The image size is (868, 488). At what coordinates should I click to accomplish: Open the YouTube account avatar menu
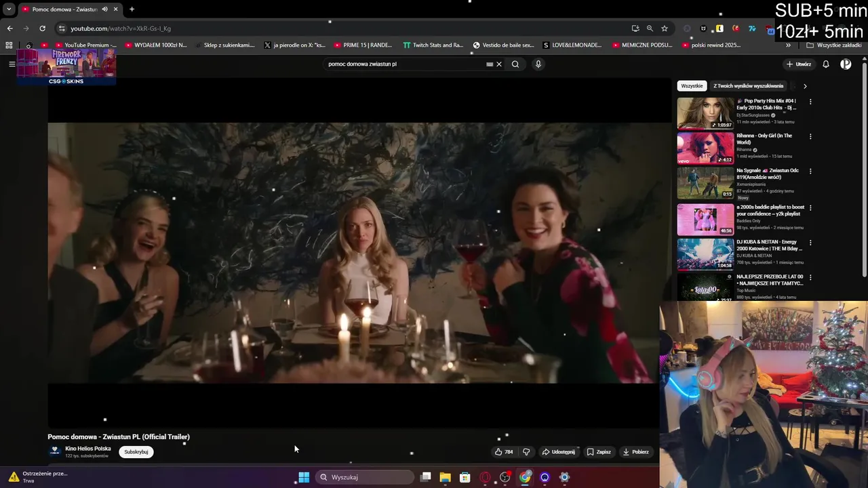click(x=846, y=64)
